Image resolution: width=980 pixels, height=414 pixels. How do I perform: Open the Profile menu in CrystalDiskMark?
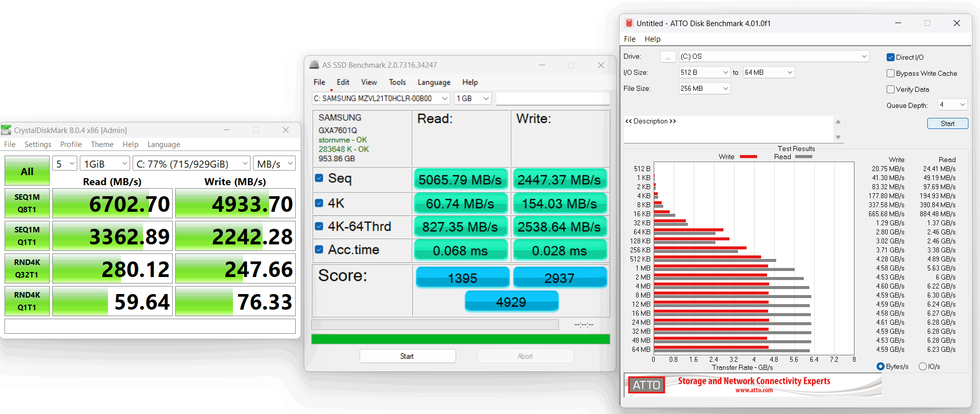coord(71,145)
